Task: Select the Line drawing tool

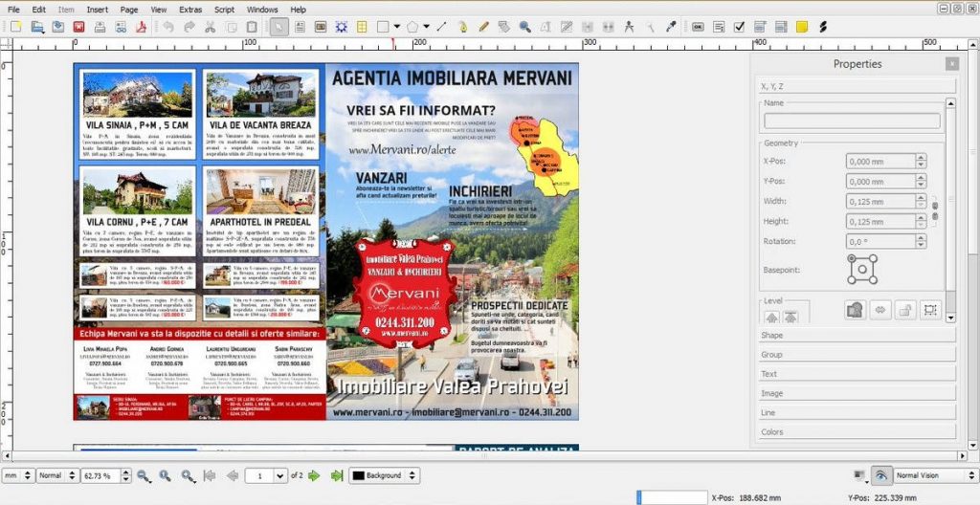Action: click(441, 27)
